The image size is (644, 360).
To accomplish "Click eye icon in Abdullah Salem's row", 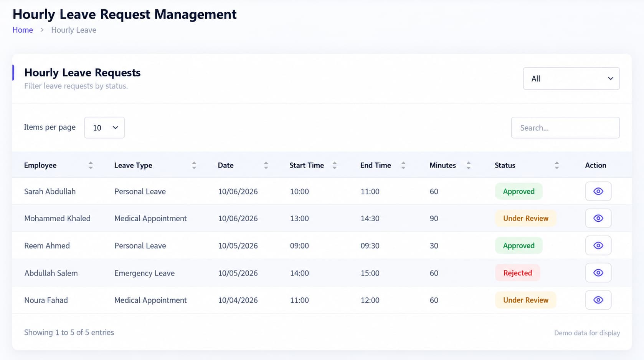I will coord(598,273).
